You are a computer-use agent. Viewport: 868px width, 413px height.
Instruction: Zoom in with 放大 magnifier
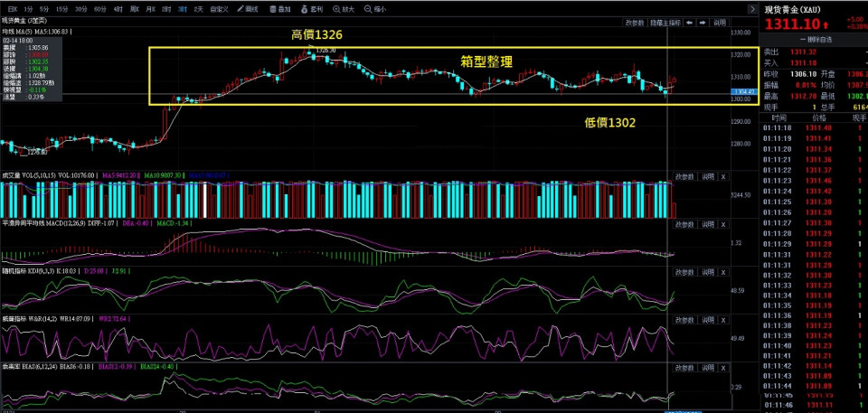pyautogui.click(x=344, y=9)
